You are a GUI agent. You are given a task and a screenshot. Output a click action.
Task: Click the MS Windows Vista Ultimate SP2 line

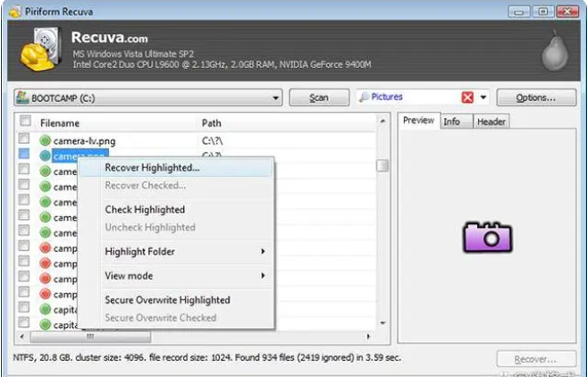(133, 54)
